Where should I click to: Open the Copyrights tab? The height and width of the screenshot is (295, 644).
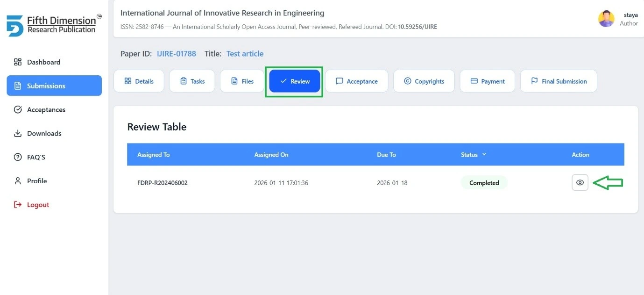click(x=424, y=81)
